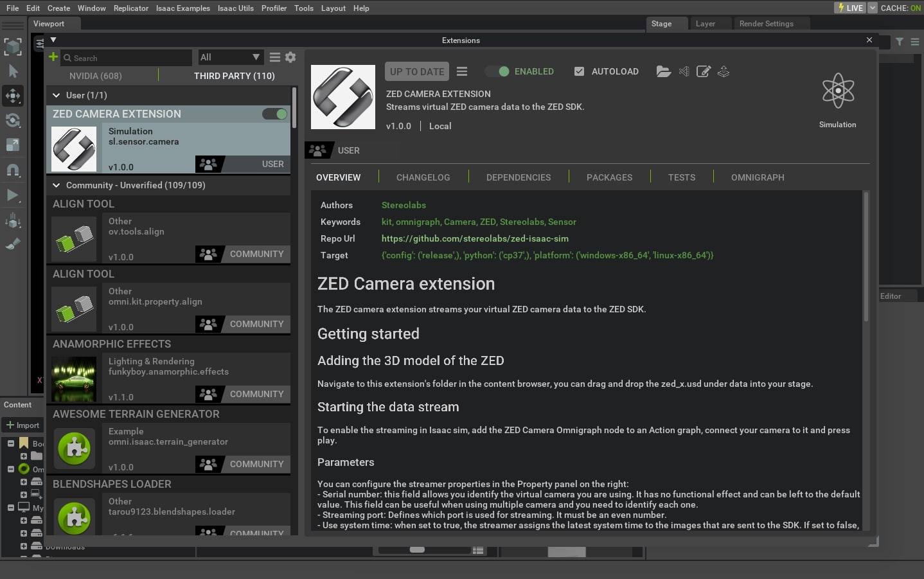Viewport: 924px width, 579px height.
Task: Click the Omniverse ring icon in Content
Action: [x=24, y=469]
